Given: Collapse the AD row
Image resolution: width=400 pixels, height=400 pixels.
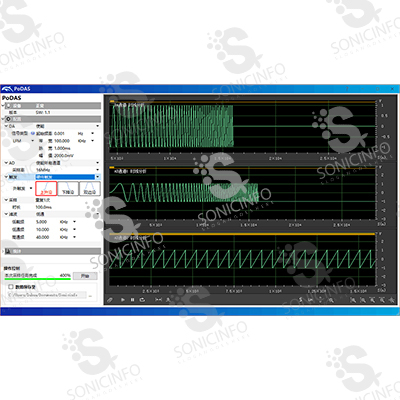Looking at the screenshot, I should point(6,163).
